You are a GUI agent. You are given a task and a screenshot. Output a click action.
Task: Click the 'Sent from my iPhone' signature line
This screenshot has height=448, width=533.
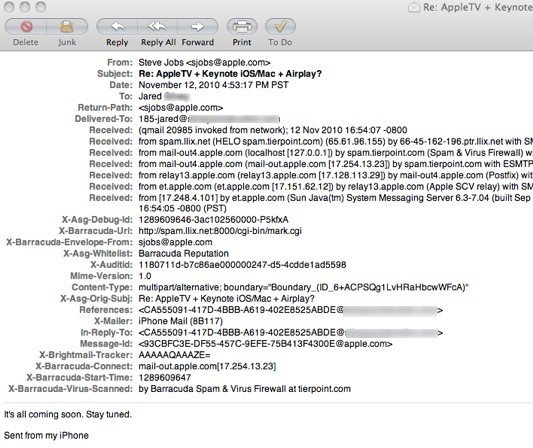46,435
